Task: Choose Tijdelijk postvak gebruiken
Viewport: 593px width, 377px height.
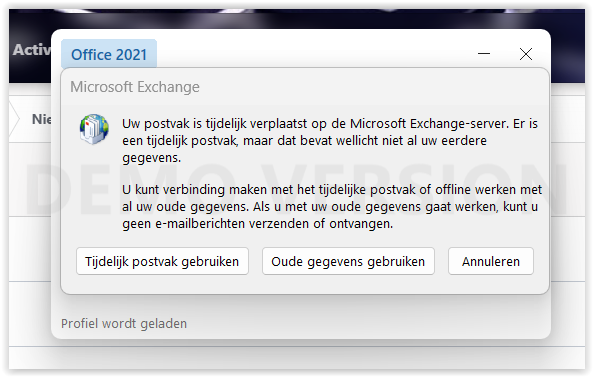Action: tap(162, 261)
